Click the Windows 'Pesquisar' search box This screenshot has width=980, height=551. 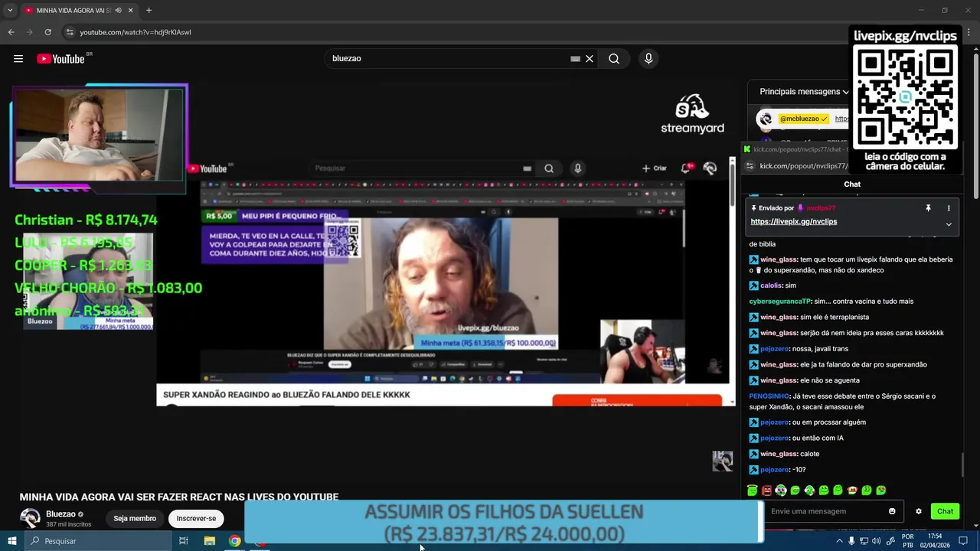pos(98,541)
